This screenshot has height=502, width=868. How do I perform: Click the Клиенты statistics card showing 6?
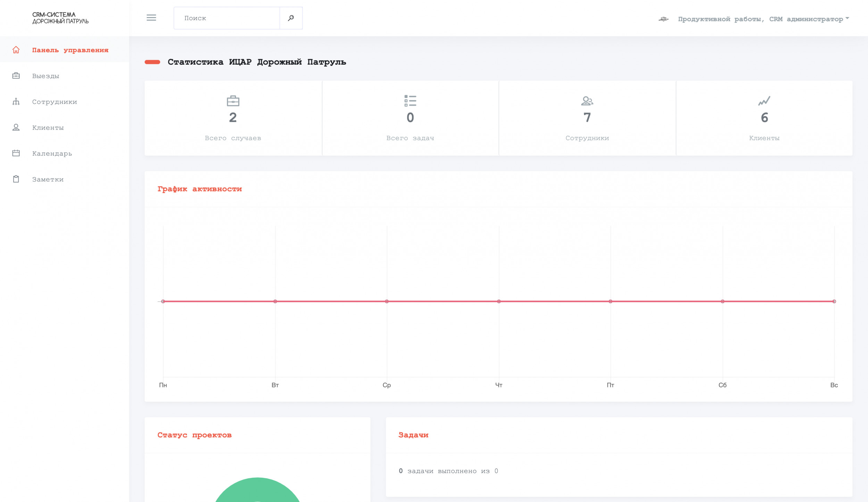764,118
